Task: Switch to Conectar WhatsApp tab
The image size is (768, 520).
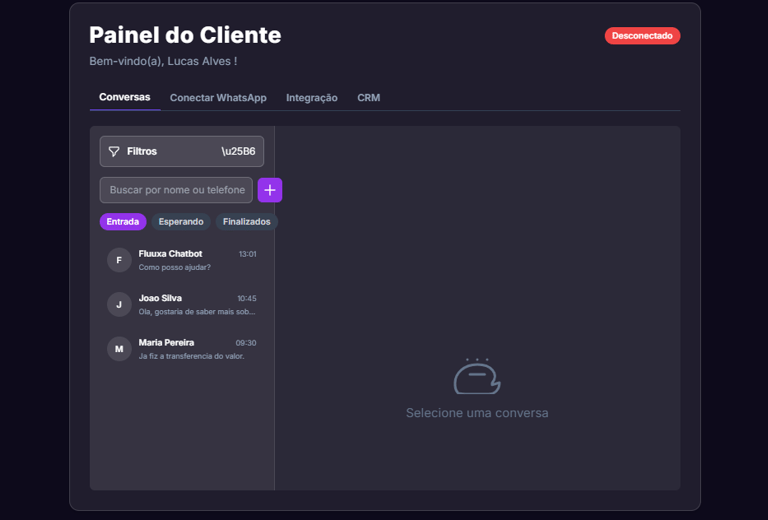Action: click(218, 97)
